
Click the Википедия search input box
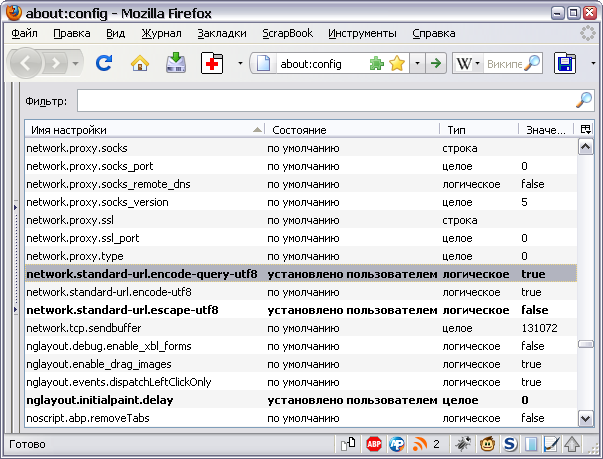point(504,63)
